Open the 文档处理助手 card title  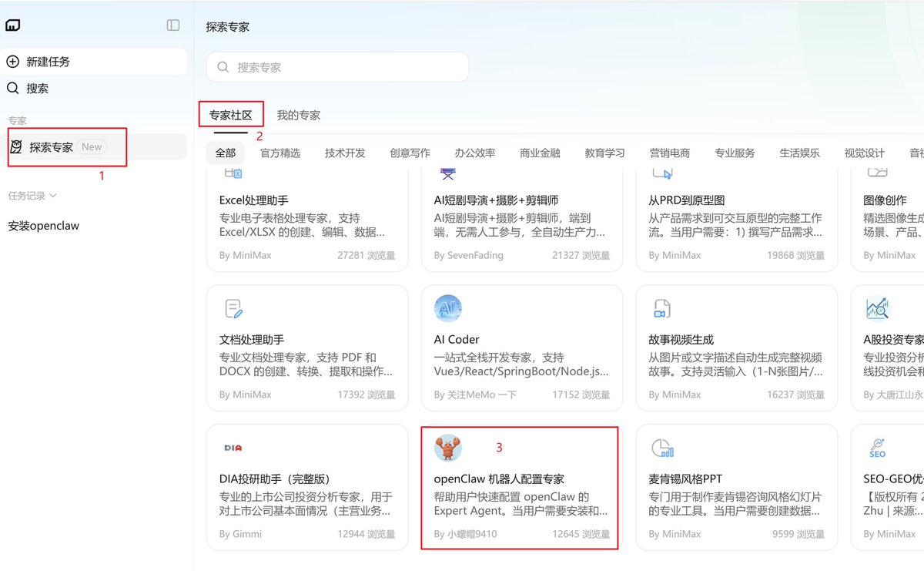pos(252,339)
